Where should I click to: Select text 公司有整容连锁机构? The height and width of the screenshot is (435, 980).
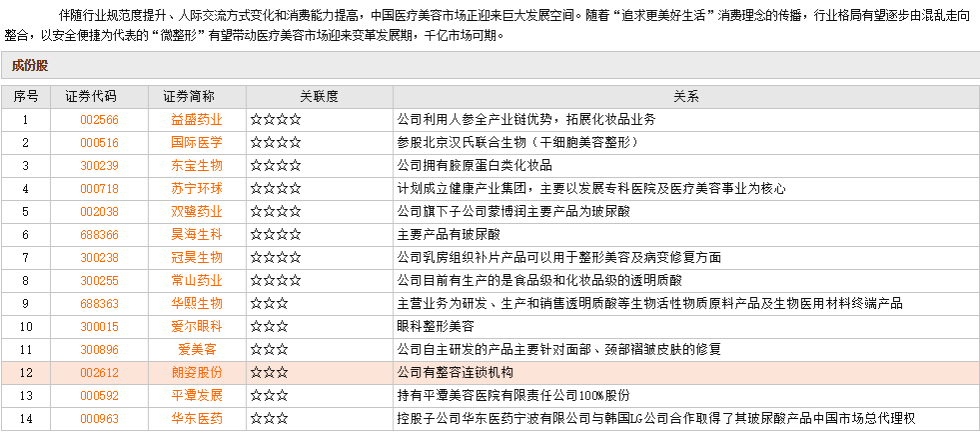coord(455,373)
